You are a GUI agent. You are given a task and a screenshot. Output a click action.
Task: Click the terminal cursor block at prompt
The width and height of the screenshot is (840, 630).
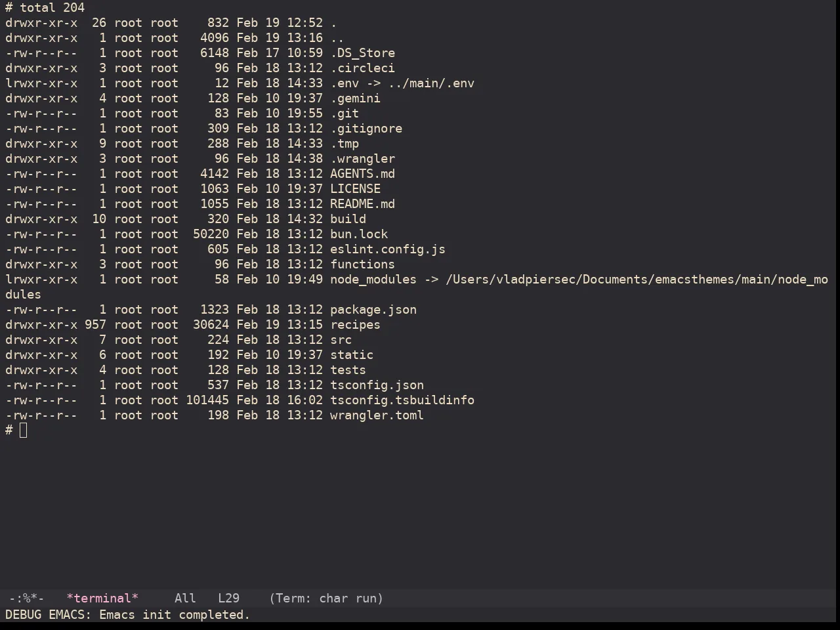[x=24, y=430]
